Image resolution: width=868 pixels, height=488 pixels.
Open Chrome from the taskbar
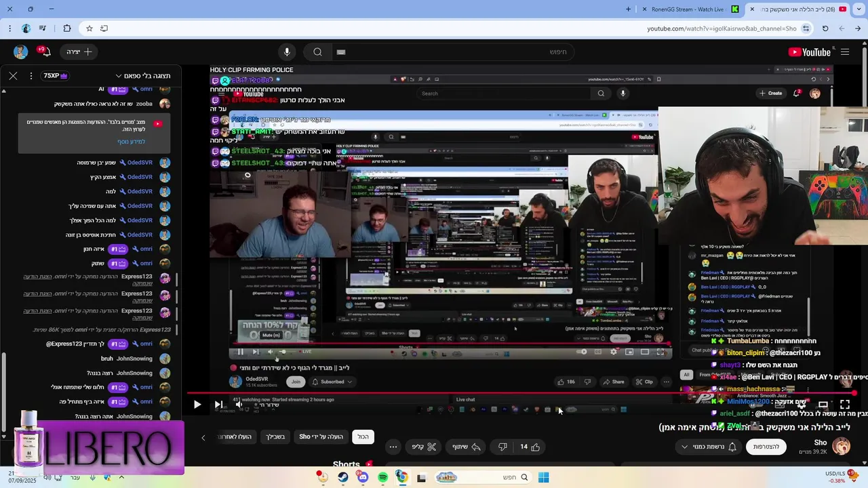pyautogui.click(x=401, y=477)
